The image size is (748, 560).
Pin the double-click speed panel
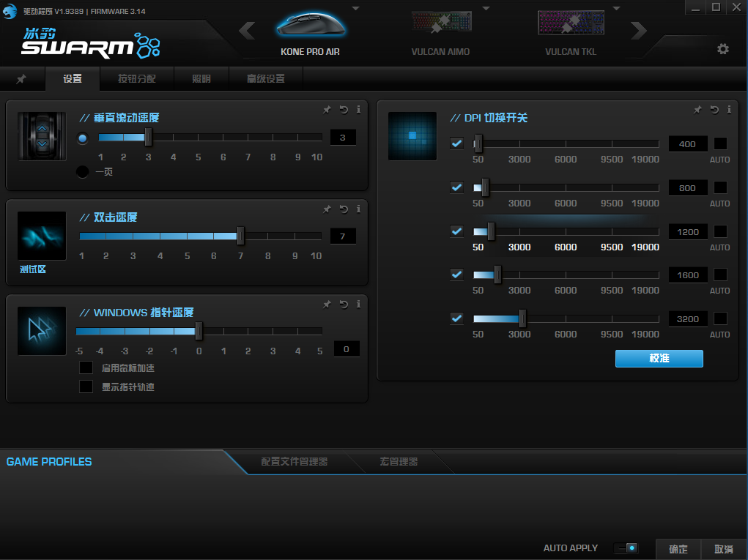tap(327, 209)
